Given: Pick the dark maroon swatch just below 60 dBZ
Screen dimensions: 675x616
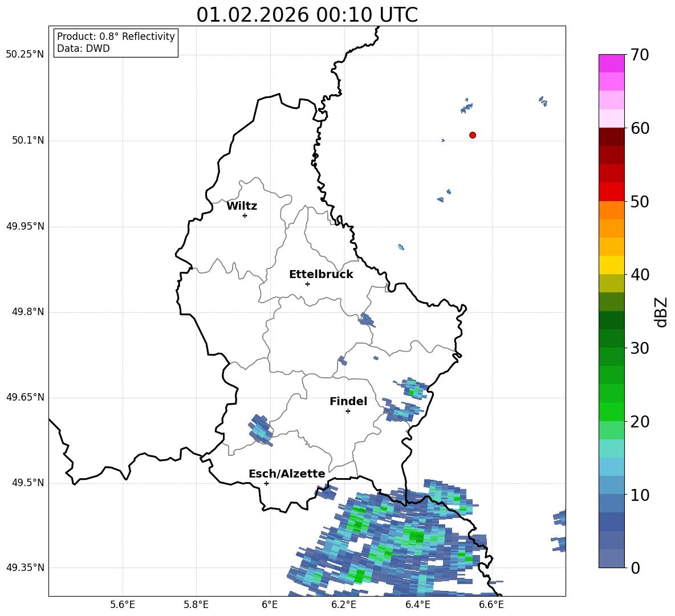Looking at the screenshot, I should tap(611, 137).
